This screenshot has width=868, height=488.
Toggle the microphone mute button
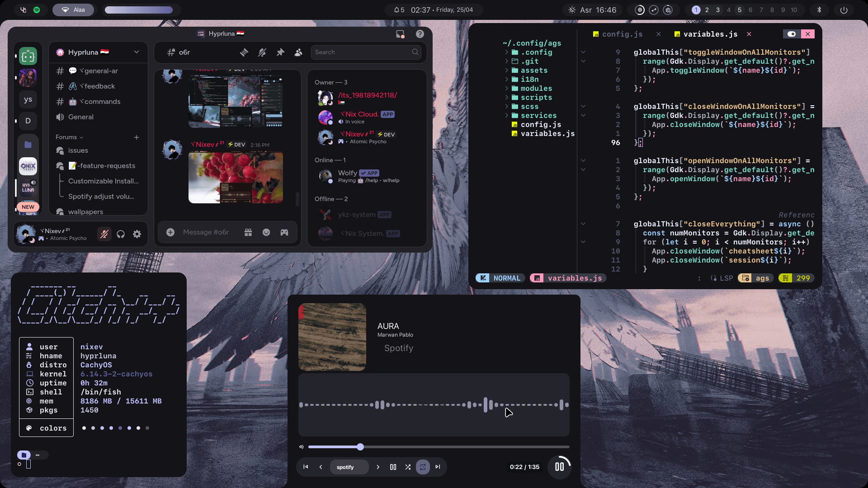[104, 234]
